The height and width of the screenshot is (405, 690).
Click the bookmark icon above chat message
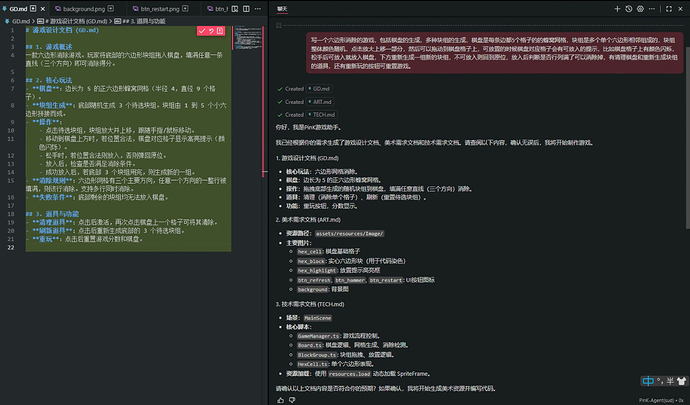tap(279, 26)
